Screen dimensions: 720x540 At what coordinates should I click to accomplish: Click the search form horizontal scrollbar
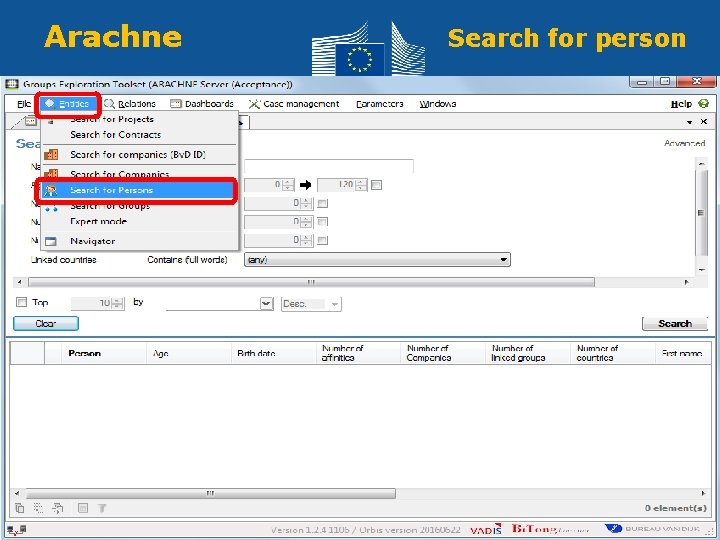click(311, 282)
